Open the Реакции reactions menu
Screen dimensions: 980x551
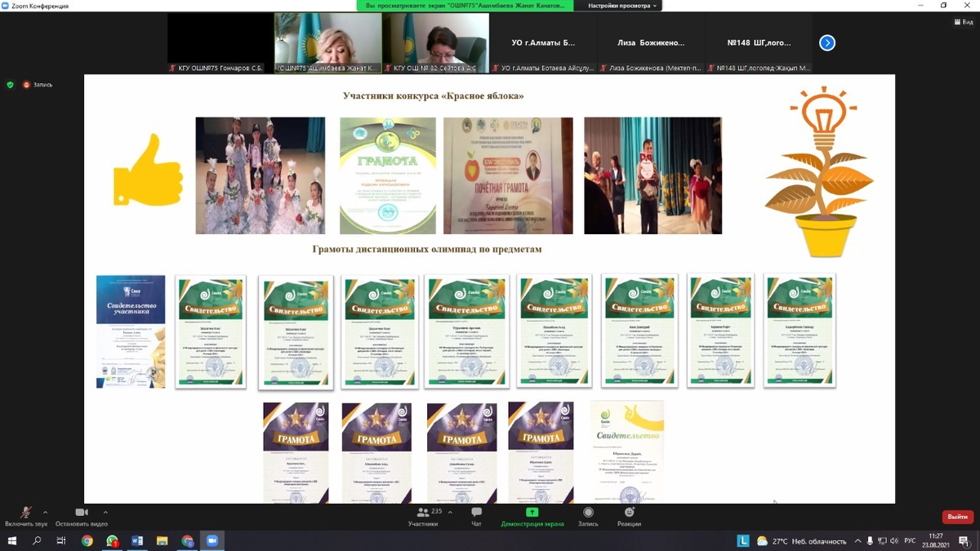click(629, 516)
